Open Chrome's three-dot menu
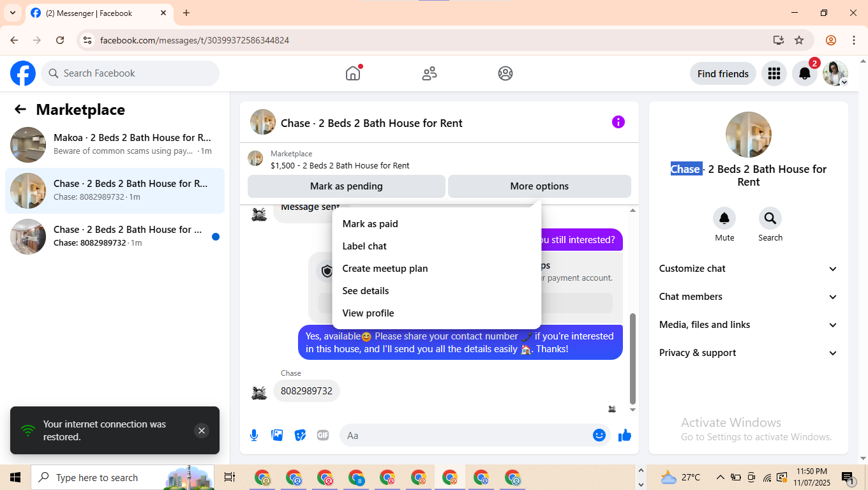This screenshot has width=868, height=490. tap(854, 40)
